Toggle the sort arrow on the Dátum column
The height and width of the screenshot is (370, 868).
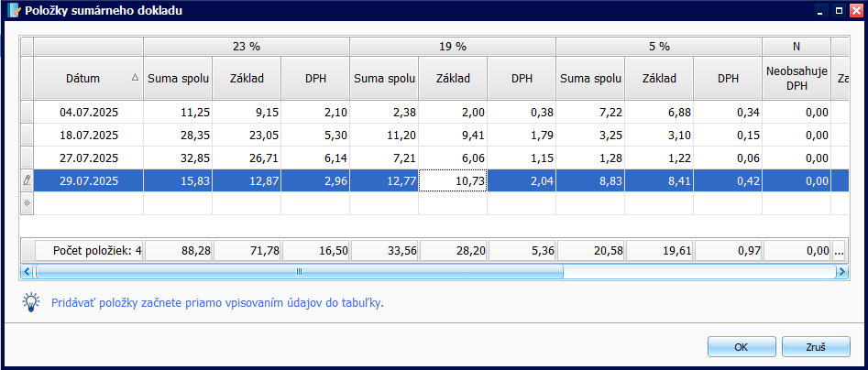point(136,79)
